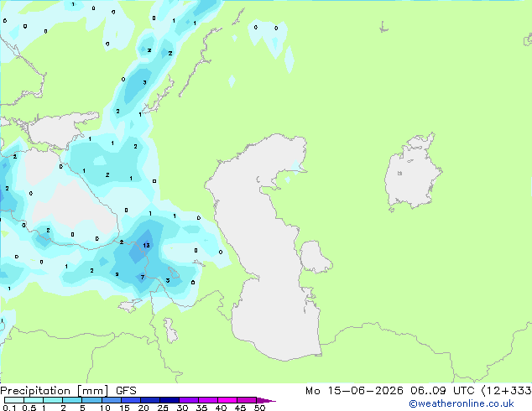Image resolution: width=532 pixels, height=411 pixels.
Task: Click the '40' legend scale label
Action: [221, 408]
